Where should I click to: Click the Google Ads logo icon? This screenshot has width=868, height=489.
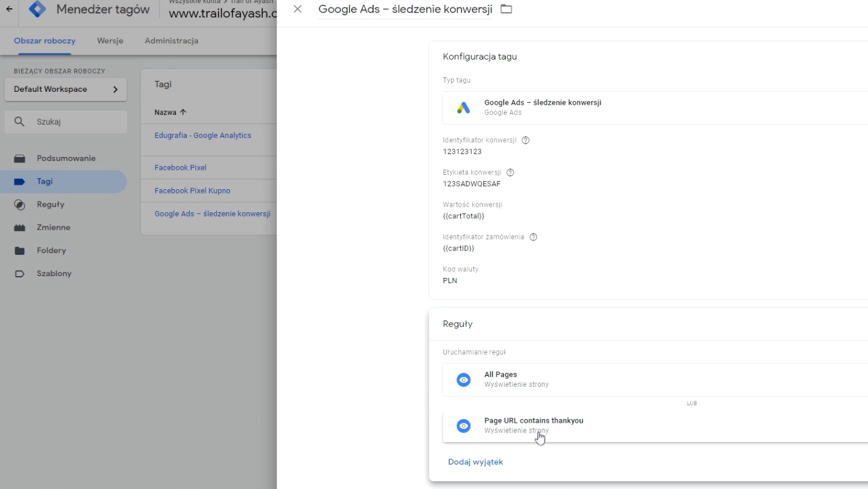click(464, 108)
